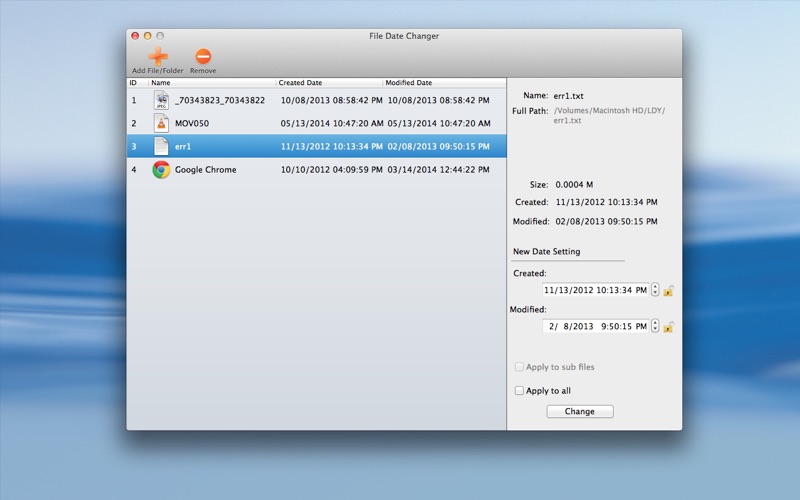
Task: Toggle the lock icon beside Modified date field
Action: click(x=668, y=327)
